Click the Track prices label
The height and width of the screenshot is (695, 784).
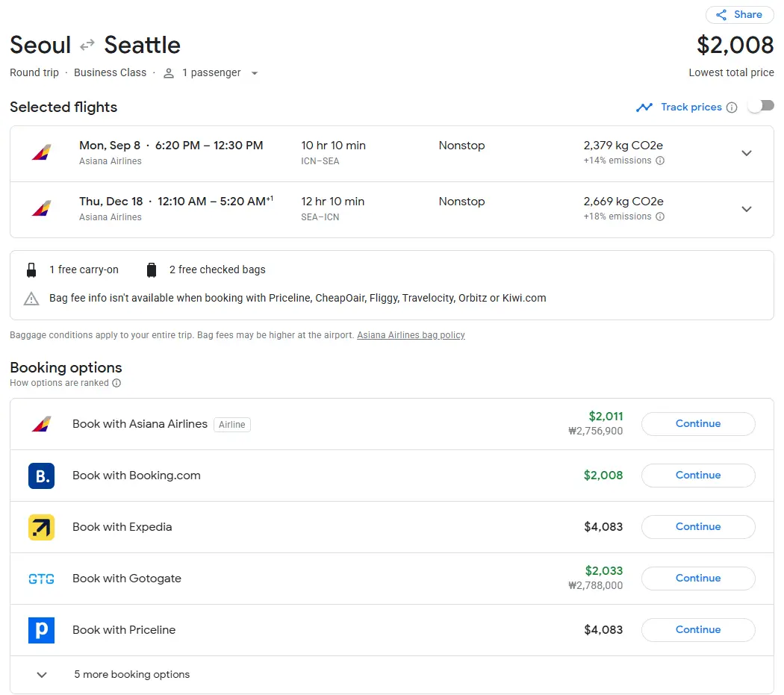691,107
